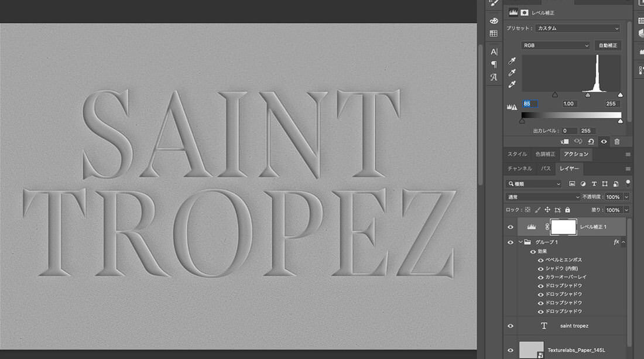The width and height of the screenshot is (644, 359).
Task: Filter layers by smart objects icon
Action: point(616,184)
